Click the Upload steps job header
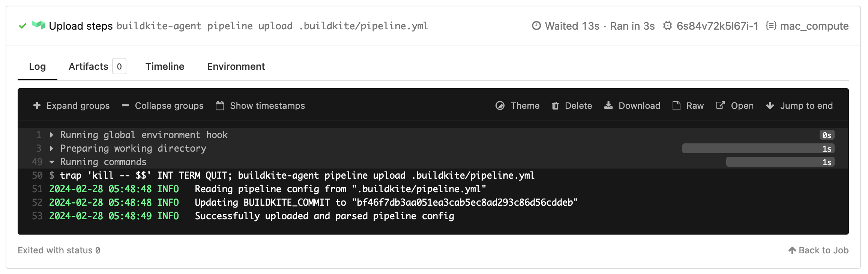 coord(81,26)
